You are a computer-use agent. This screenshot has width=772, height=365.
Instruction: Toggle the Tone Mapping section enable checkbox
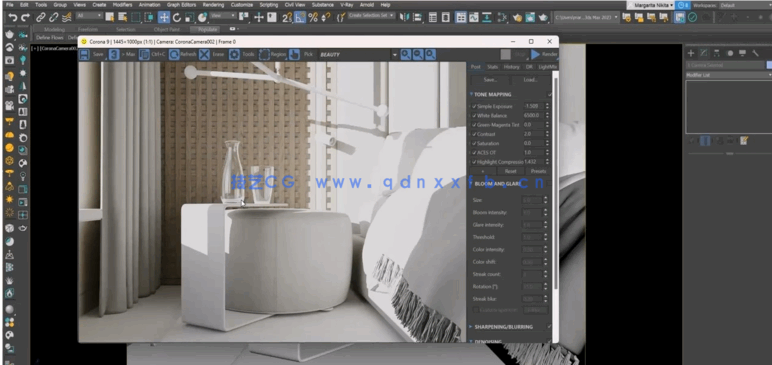coord(549,94)
